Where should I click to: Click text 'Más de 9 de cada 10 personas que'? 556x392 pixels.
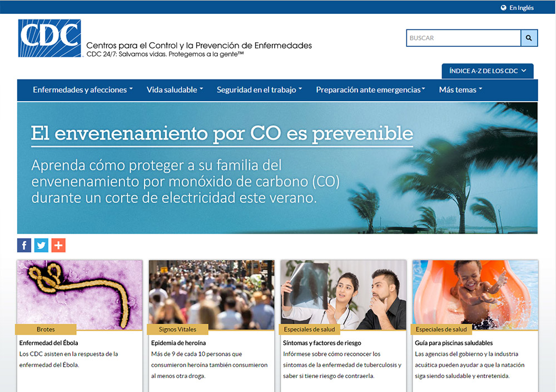(196, 354)
